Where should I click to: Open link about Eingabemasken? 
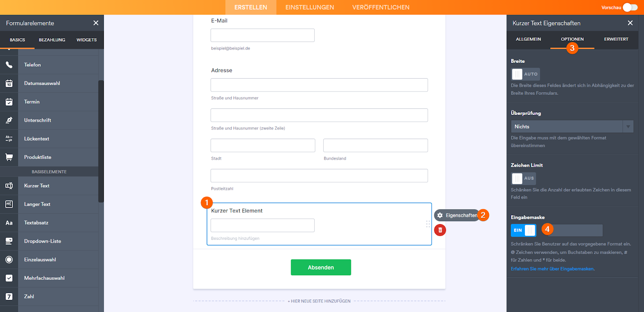coord(552,269)
